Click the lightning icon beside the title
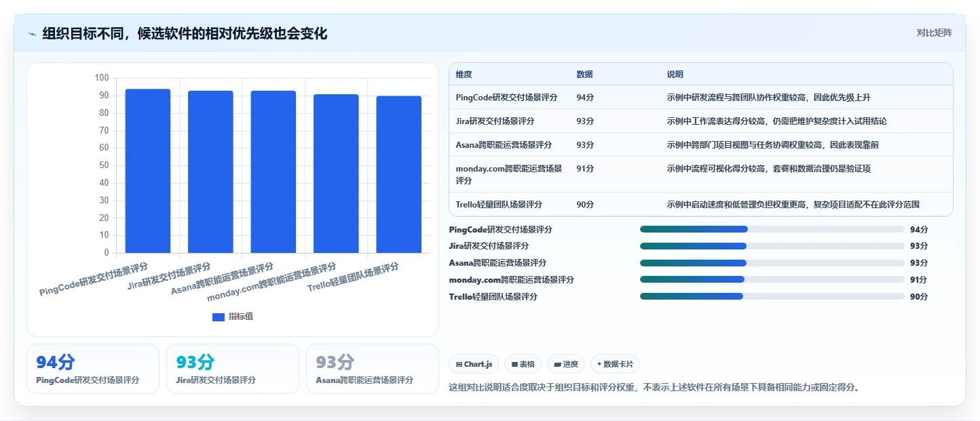This screenshot has height=421, width=980. [32, 33]
